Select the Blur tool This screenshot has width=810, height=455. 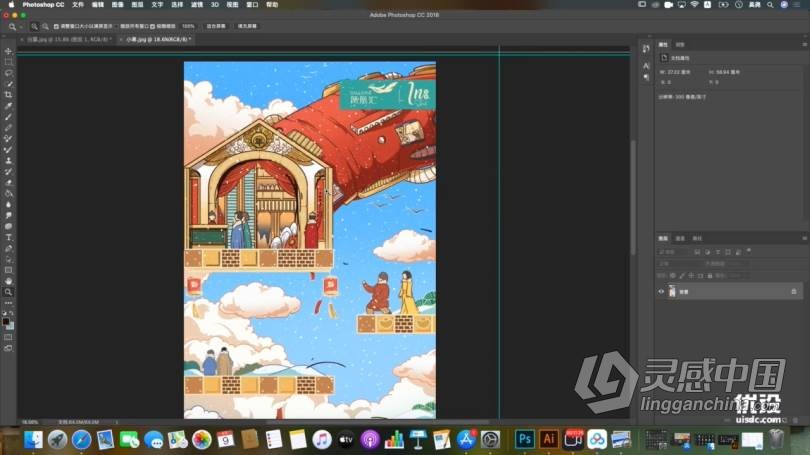(8, 205)
